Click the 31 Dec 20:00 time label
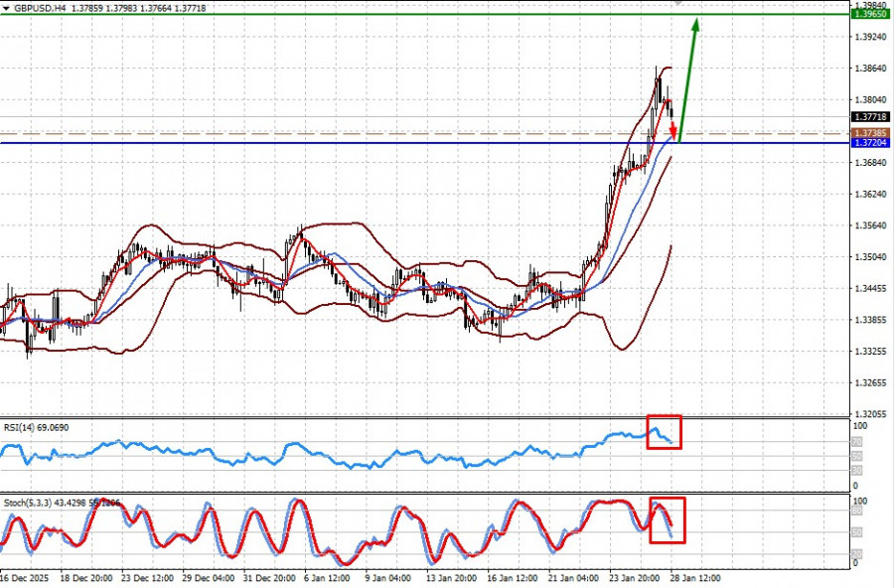 pyautogui.click(x=269, y=578)
